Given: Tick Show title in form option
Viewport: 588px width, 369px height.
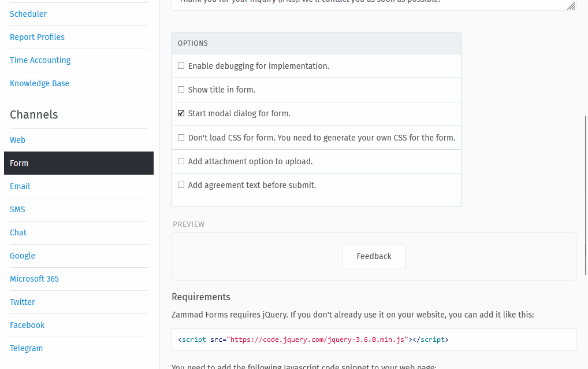Looking at the screenshot, I should coord(181,90).
